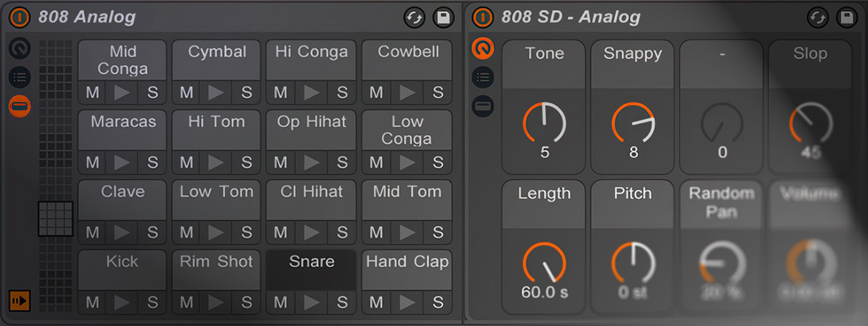
Task: Preview the Mid Conga pad
Action: click(x=122, y=92)
